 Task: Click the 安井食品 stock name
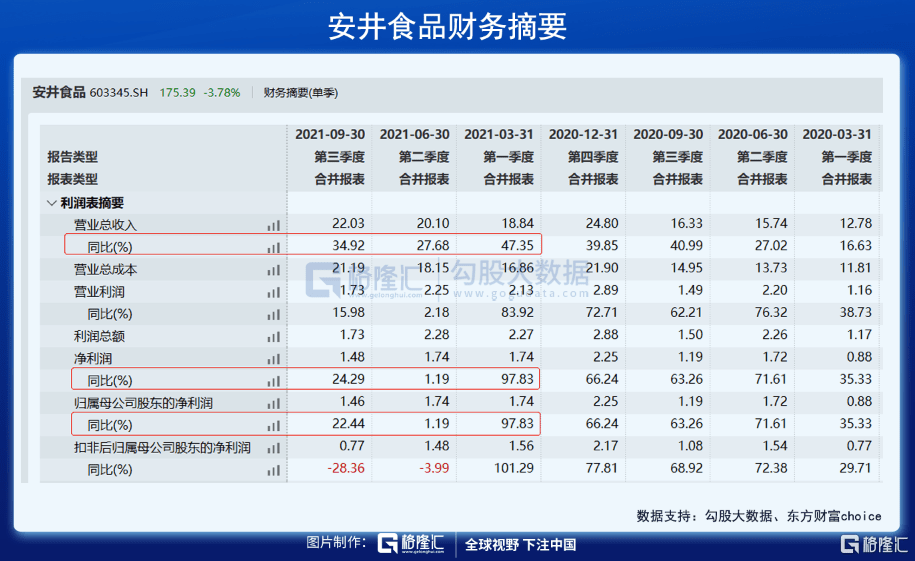(x=58, y=92)
